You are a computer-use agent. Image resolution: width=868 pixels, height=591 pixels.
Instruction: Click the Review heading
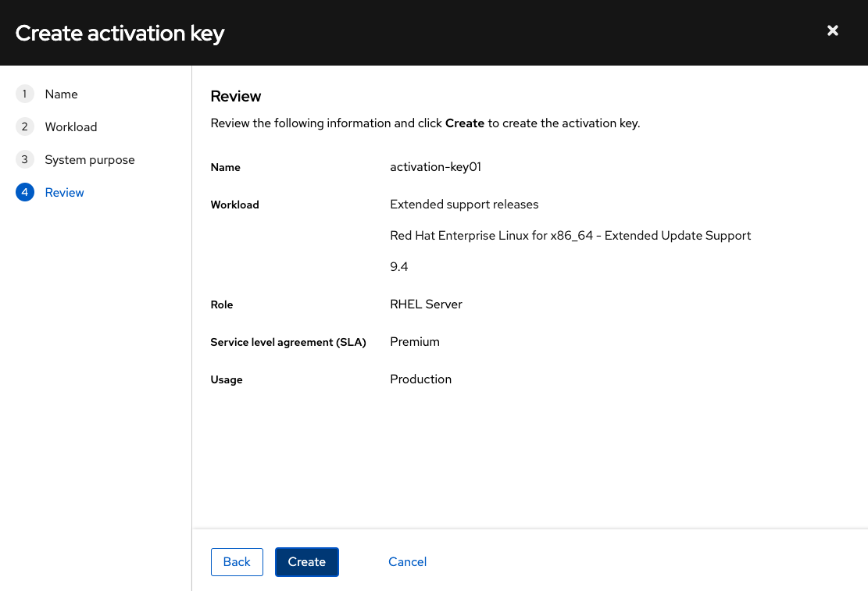point(236,96)
